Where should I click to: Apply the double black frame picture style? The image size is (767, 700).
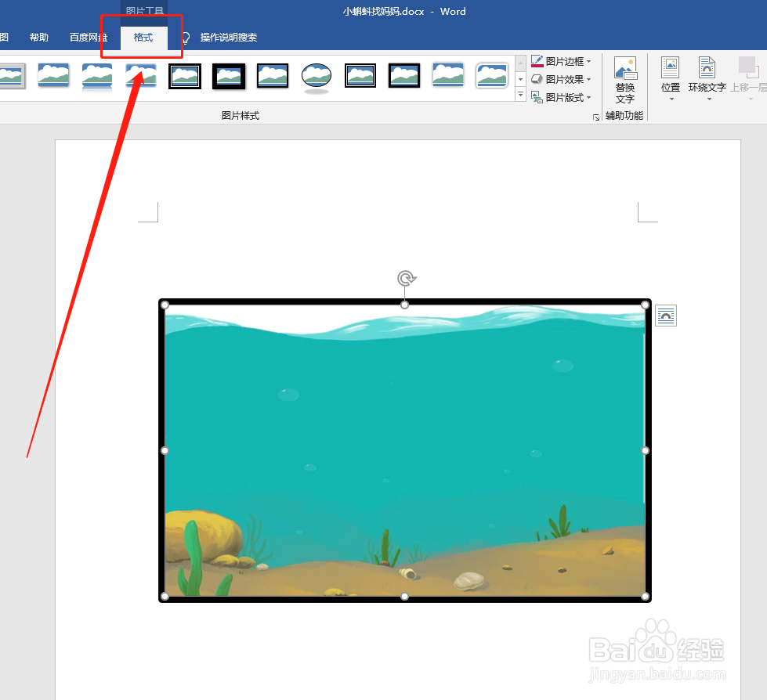point(185,76)
